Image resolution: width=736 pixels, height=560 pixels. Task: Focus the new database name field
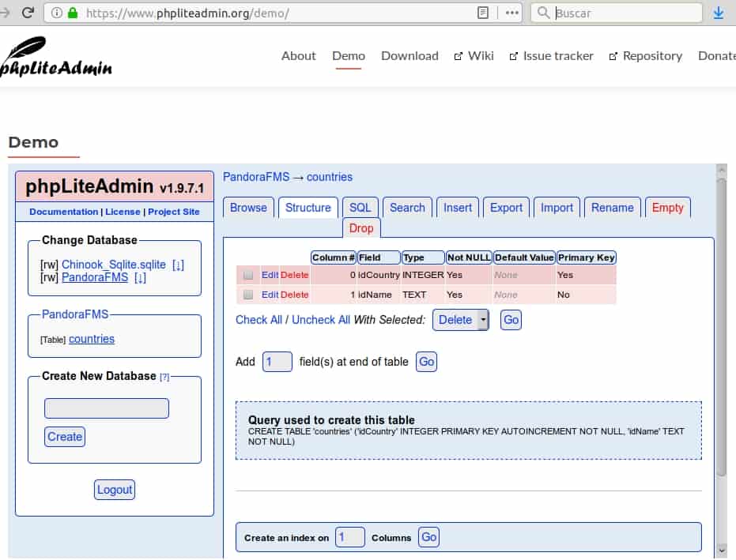pyautogui.click(x=107, y=408)
